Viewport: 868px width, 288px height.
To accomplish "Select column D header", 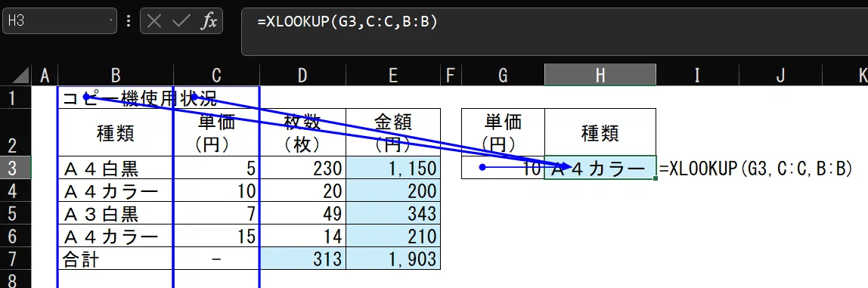I will 302,76.
